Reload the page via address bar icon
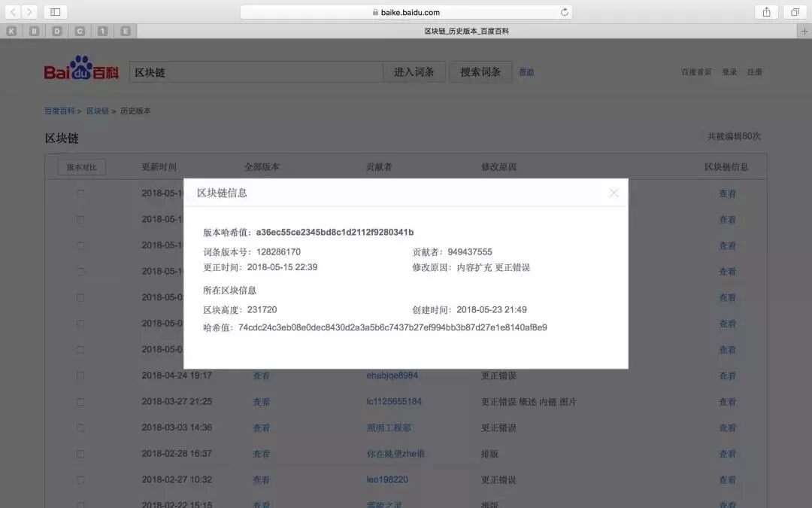Screen dimensions: 812x508 564,12
